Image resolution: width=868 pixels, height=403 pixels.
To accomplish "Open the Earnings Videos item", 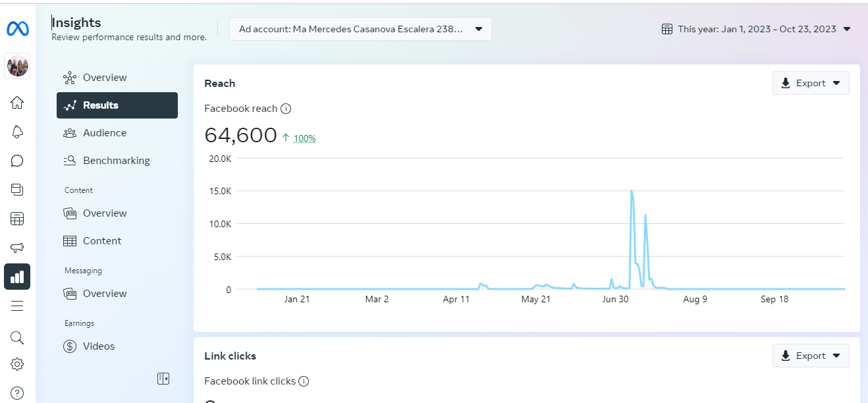I will click(x=98, y=346).
